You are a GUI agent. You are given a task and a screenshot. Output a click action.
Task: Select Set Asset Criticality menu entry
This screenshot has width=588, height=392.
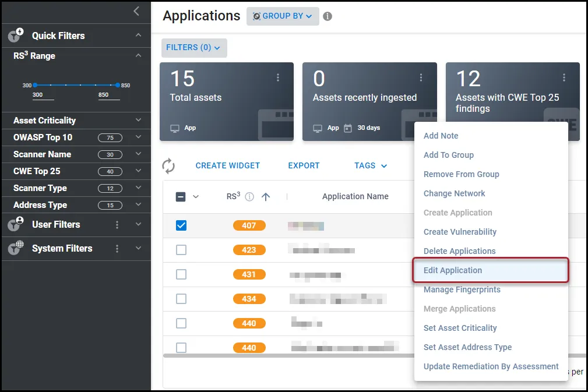(491, 328)
